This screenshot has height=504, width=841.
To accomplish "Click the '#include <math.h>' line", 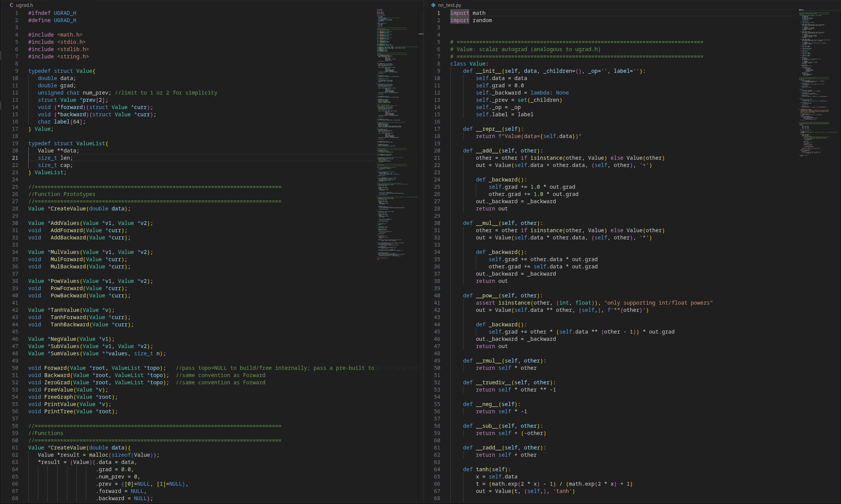I will 55,35.
